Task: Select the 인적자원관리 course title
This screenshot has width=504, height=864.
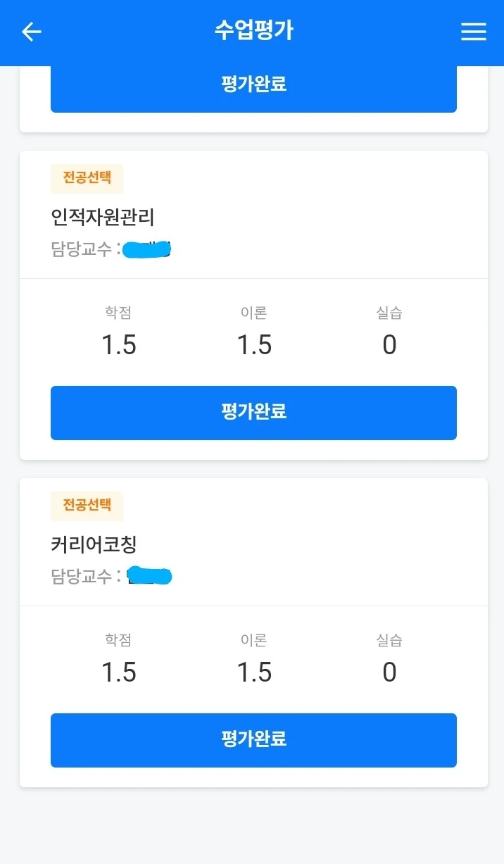Action: (103, 218)
